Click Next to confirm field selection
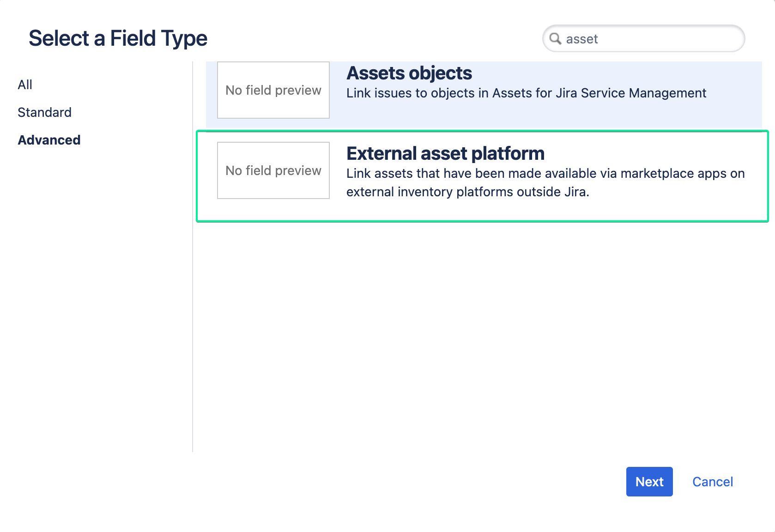 point(649,482)
